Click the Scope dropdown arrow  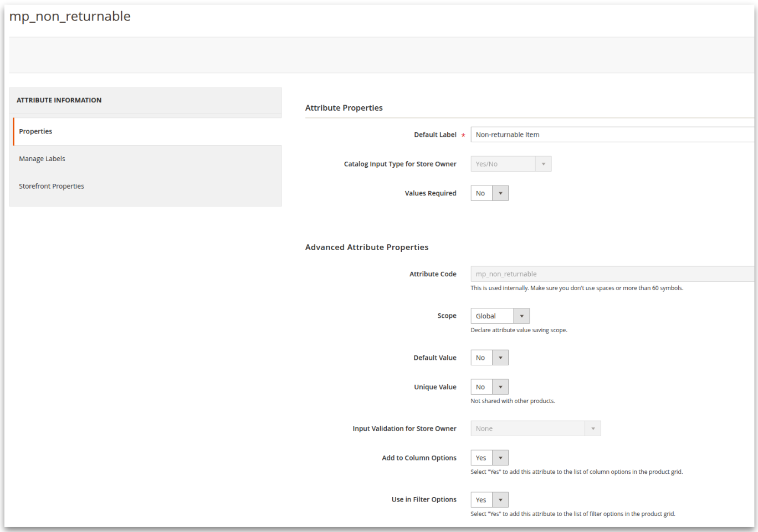pyautogui.click(x=521, y=316)
